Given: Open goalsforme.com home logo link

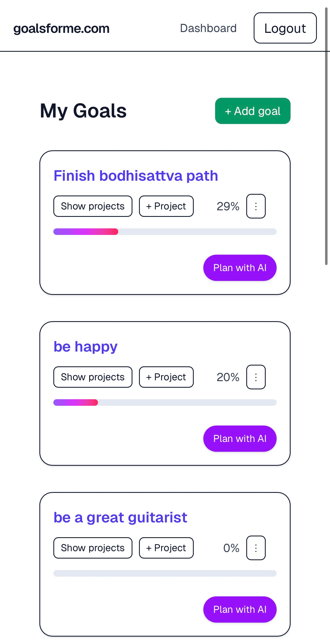Looking at the screenshot, I should (61, 28).
